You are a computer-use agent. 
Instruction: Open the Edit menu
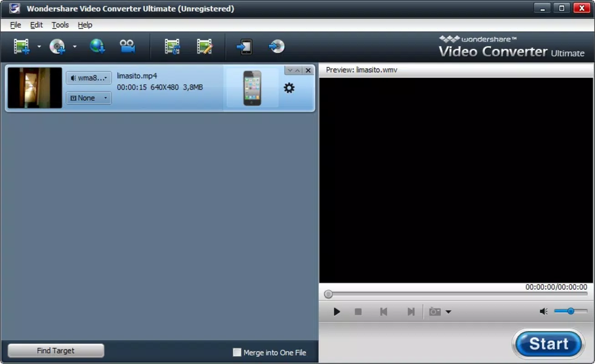pyautogui.click(x=36, y=25)
